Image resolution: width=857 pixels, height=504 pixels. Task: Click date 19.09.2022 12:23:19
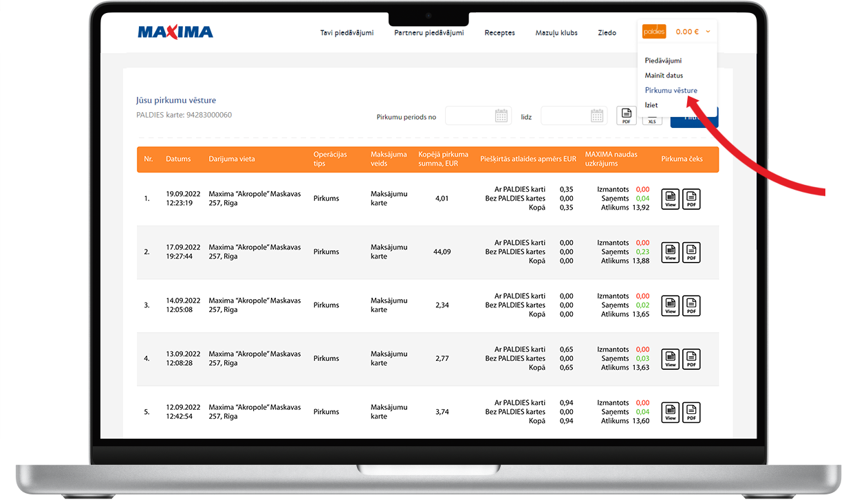[x=183, y=199]
